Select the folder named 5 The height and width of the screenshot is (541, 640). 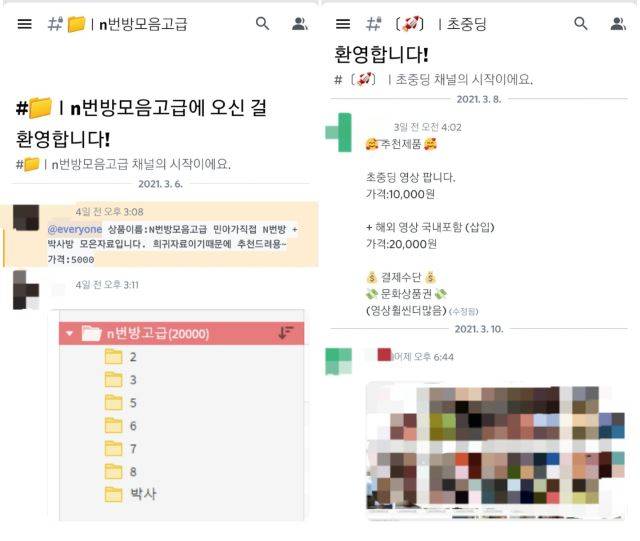(x=121, y=403)
